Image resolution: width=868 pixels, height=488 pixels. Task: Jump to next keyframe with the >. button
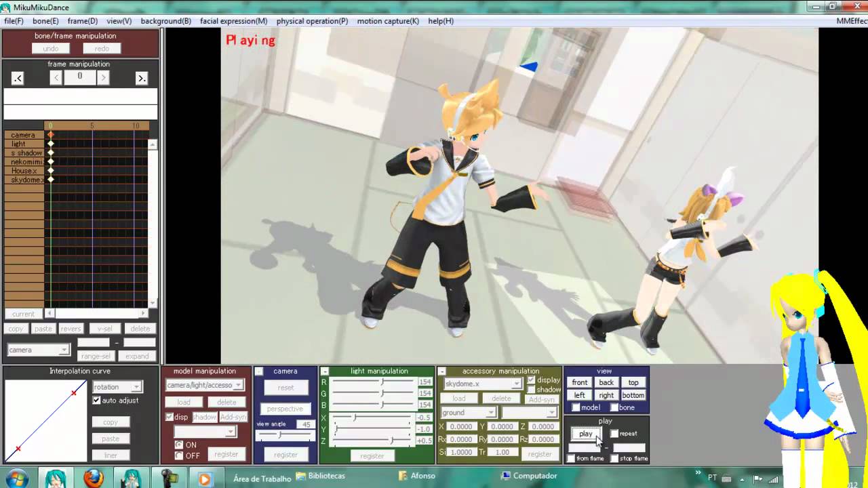pyautogui.click(x=141, y=79)
